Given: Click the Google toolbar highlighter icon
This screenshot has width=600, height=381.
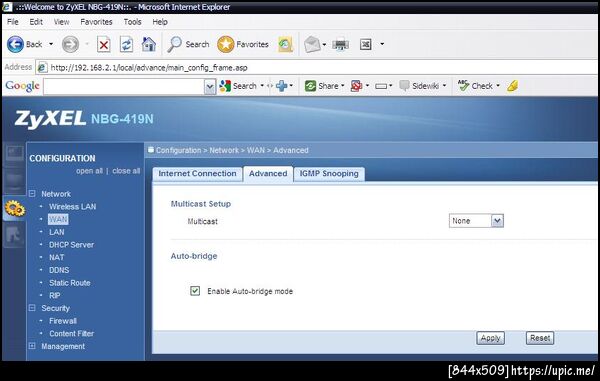Looking at the screenshot, I should coord(512,86).
